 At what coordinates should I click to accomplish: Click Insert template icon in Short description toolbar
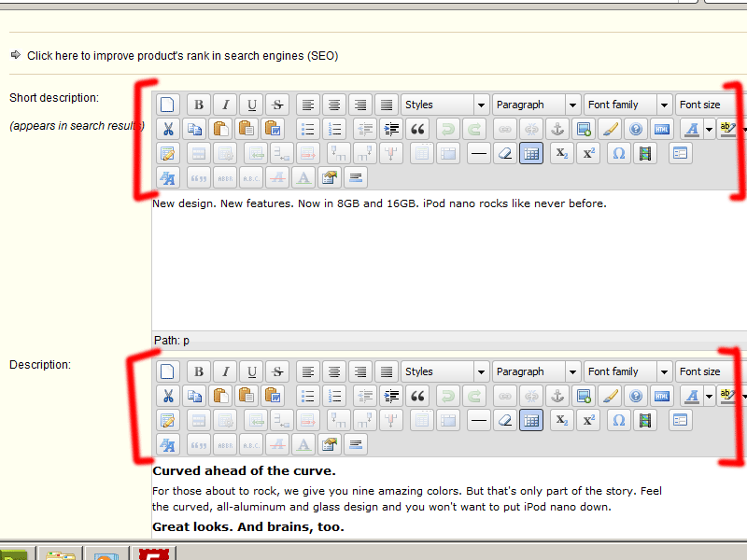681,153
